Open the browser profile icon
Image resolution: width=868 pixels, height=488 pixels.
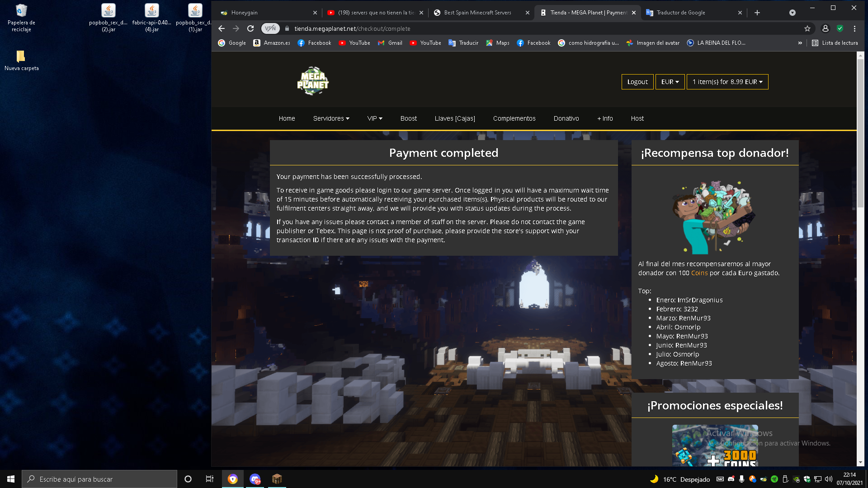tap(826, 28)
